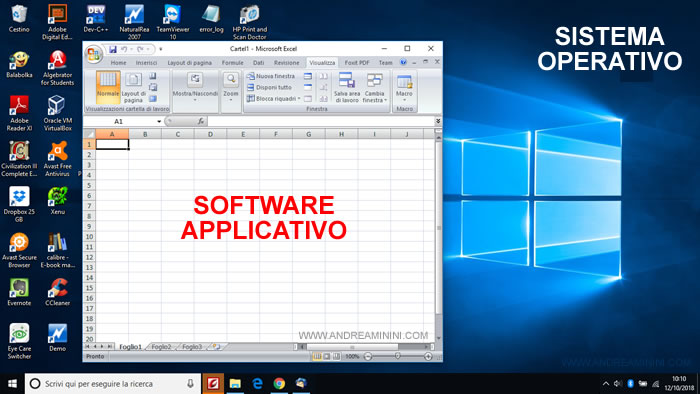The height and width of the screenshot is (394, 700).
Task: Click the full screen icon in ribbon
Action: coord(153,98)
